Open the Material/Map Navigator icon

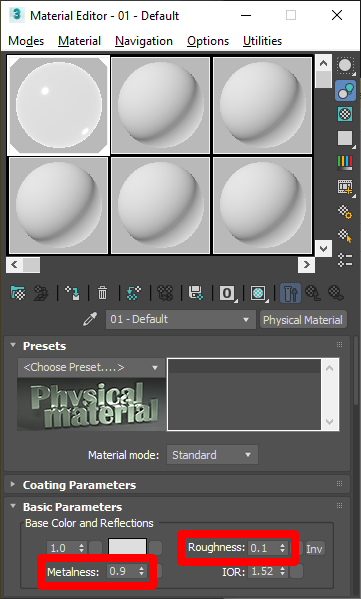point(345,260)
